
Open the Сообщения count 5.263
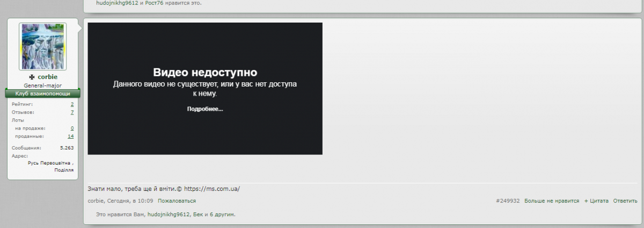pyautogui.click(x=67, y=147)
